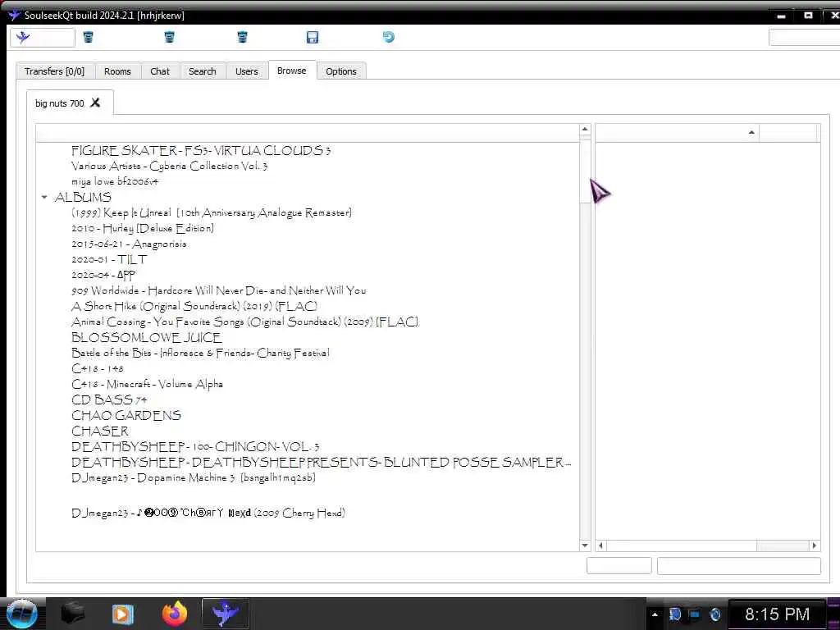
Task: Select the SoulseekQt taskbar button
Action: 226,614
